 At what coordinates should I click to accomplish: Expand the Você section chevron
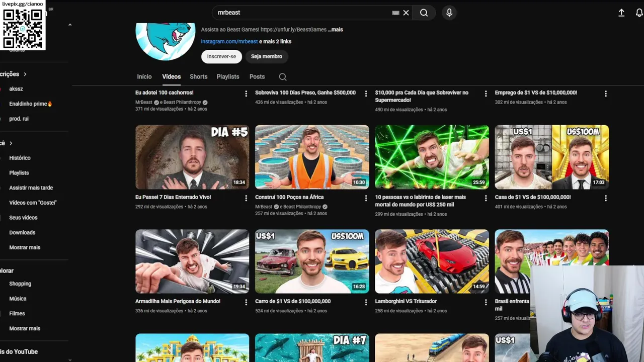point(11,143)
